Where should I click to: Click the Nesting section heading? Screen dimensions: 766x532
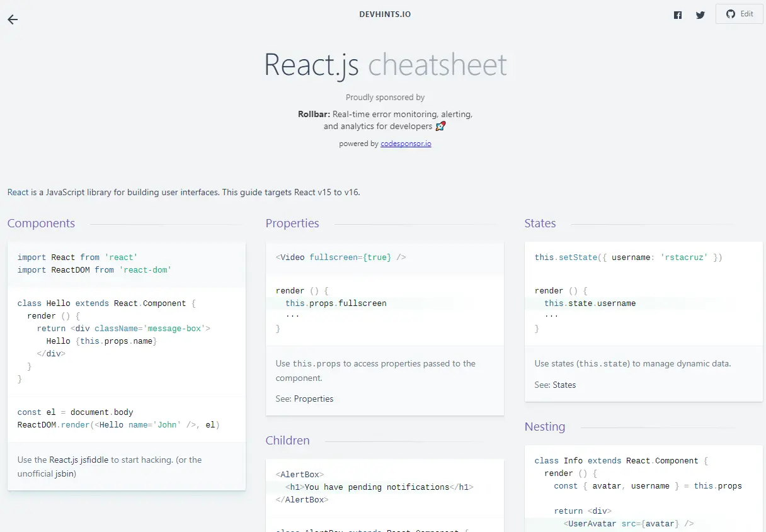tap(545, 427)
